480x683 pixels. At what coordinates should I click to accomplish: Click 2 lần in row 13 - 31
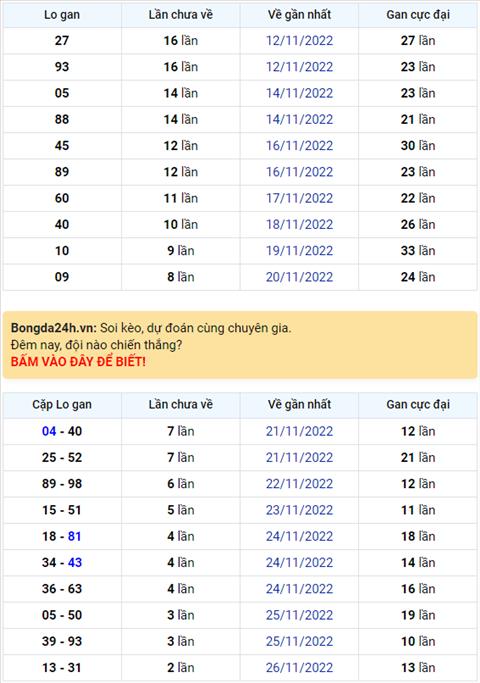click(181, 668)
